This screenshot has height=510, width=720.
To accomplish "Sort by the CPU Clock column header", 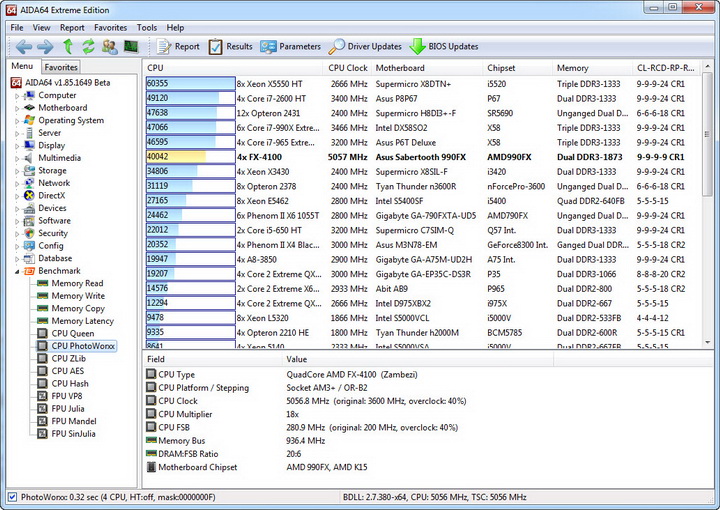I will pyautogui.click(x=347, y=68).
